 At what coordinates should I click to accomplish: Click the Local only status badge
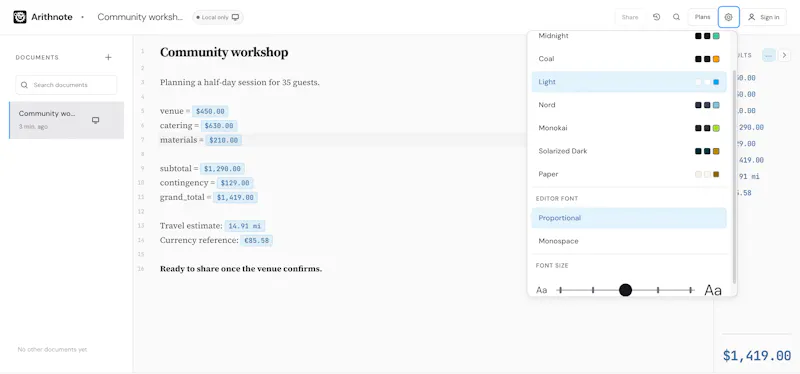pos(218,17)
